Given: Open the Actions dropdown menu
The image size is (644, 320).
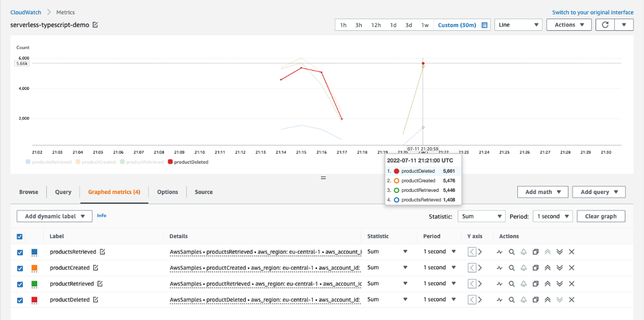Looking at the screenshot, I should tap(569, 25).
